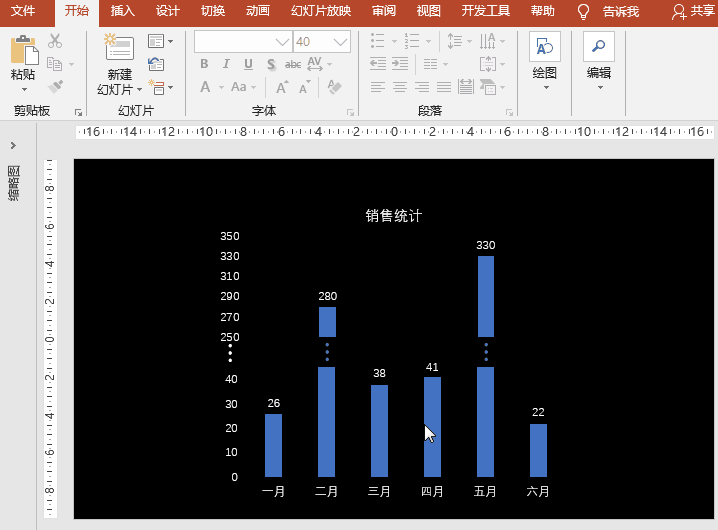Click the Line Spacing icon

455,41
